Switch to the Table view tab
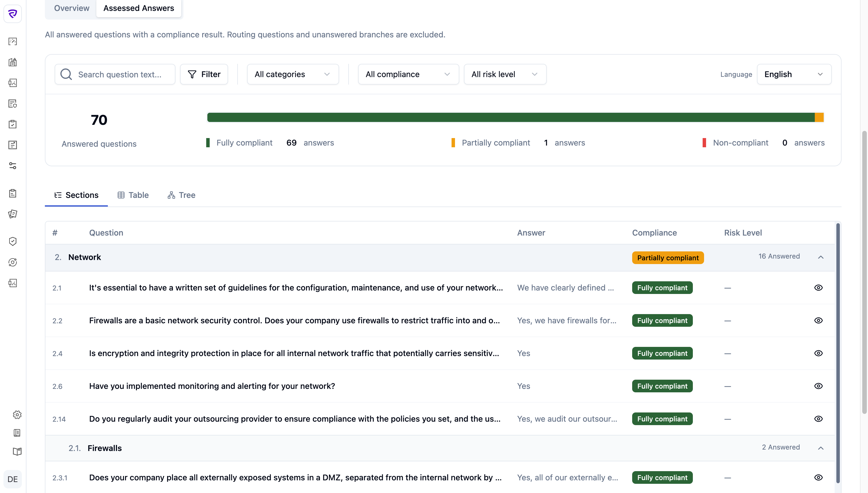The height and width of the screenshot is (493, 868). 133,195
